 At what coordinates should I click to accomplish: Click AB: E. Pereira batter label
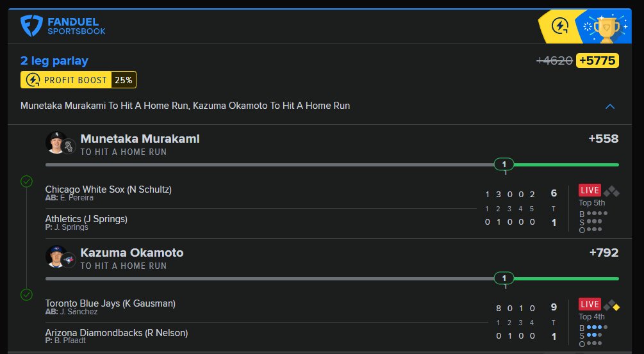[69, 198]
